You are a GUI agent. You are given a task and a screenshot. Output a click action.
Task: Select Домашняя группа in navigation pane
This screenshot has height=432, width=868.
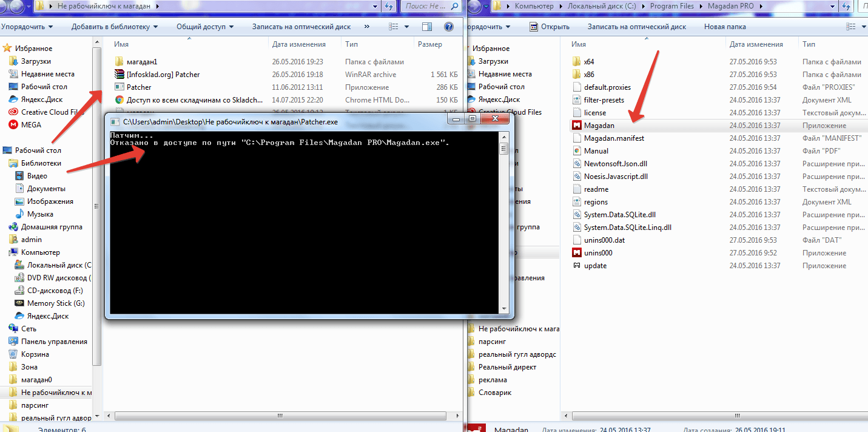pos(45,226)
